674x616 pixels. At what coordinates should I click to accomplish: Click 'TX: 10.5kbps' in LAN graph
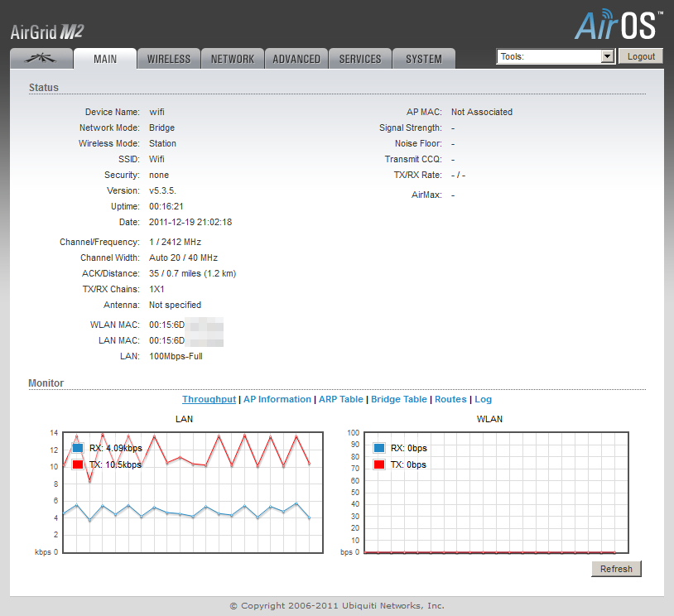tap(115, 465)
